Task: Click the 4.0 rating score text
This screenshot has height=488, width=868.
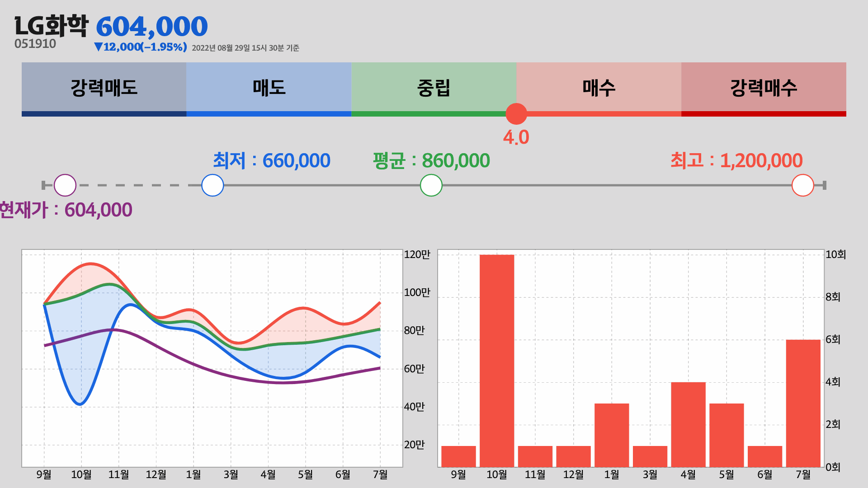Action: (516, 137)
